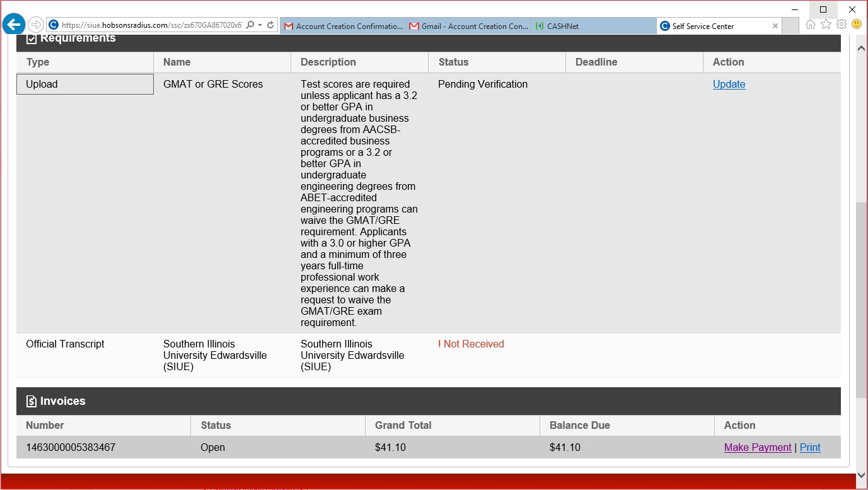Switch to Account Creation Confirmation tab
Image resolution: width=868 pixels, height=490 pixels.
343,26
